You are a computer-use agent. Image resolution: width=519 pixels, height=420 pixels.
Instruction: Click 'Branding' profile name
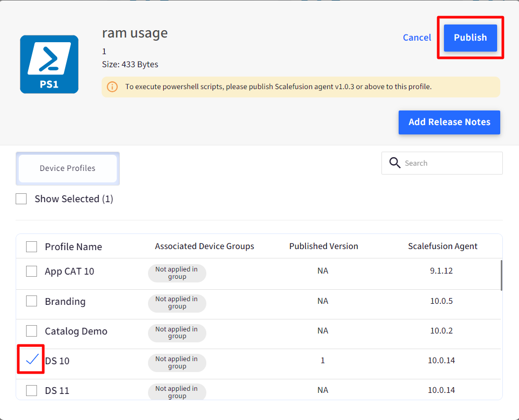tap(65, 302)
